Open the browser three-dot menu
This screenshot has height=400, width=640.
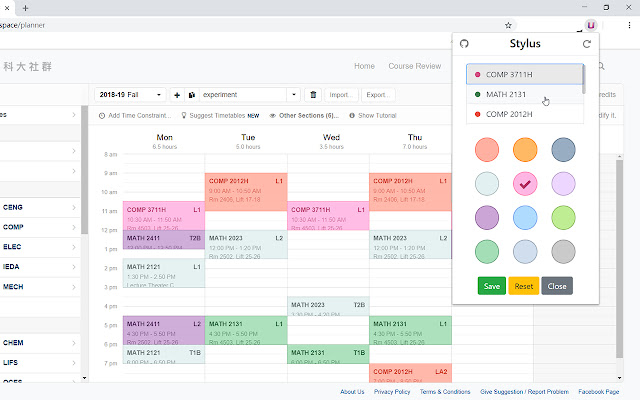pyautogui.click(x=629, y=25)
